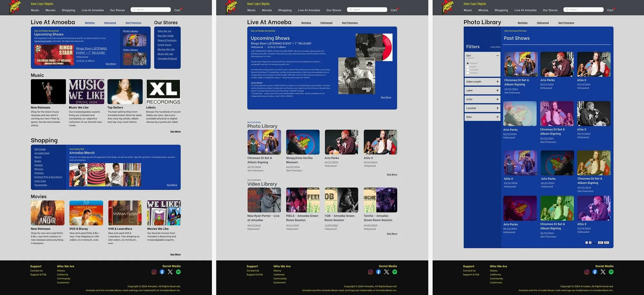Screen dimensions: 644x295
Task: Open Torche Green Room Session video thumbnail
Action: pos(380,200)
